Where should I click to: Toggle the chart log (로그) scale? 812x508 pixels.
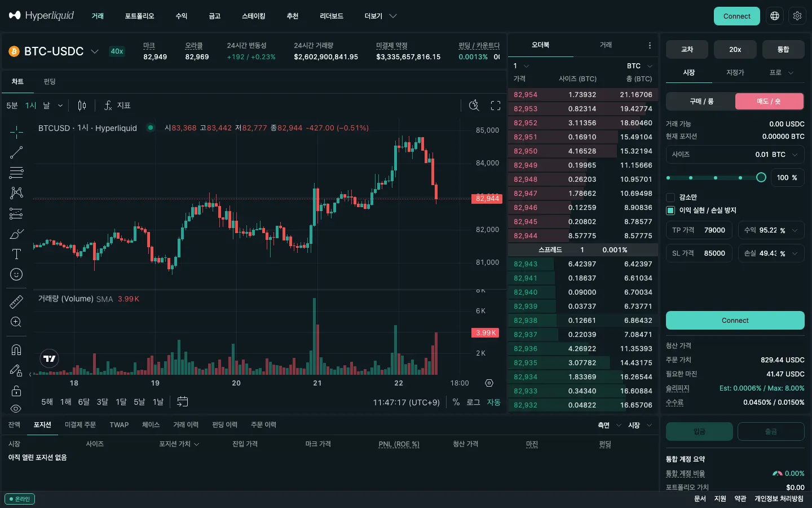click(473, 402)
